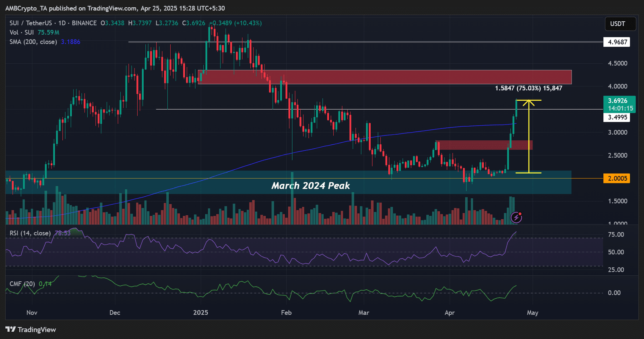Click the AMBCrypto_TA published header text
The height and width of the screenshot is (339, 644).
[x=115, y=8]
